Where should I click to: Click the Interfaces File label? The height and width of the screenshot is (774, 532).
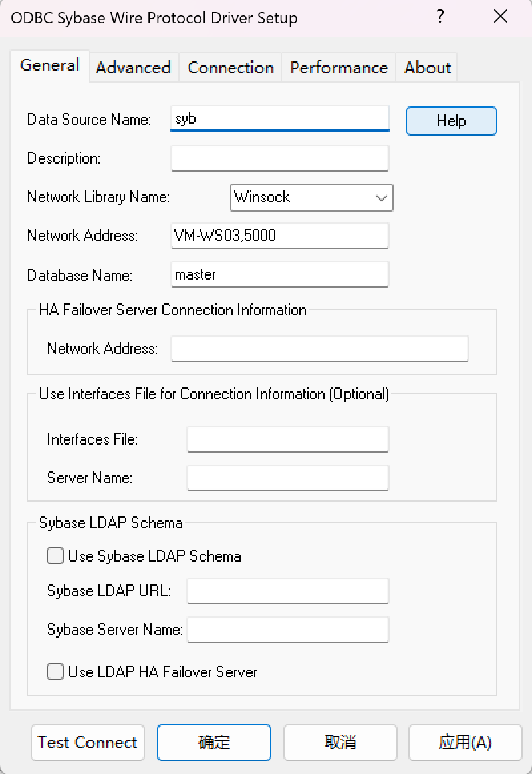click(x=92, y=439)
